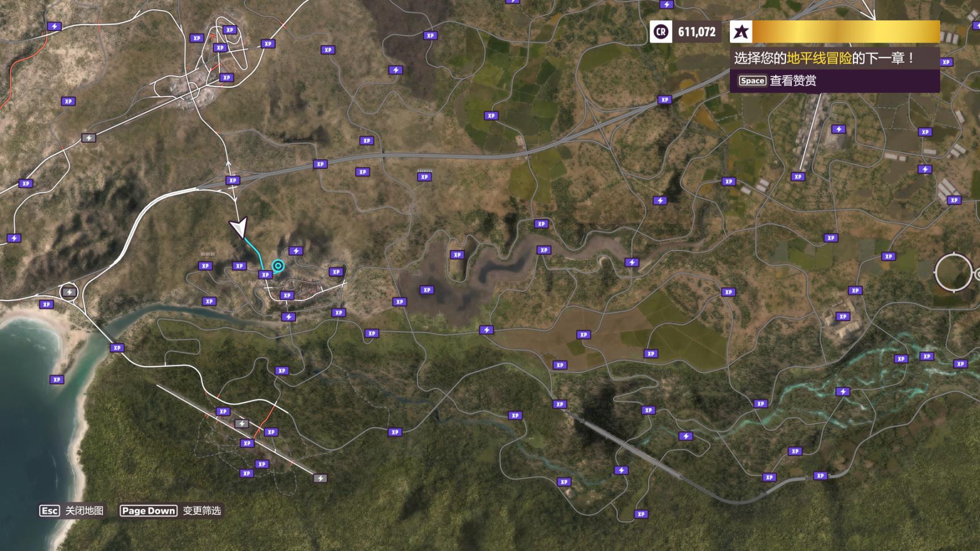Select the fast travel board right of the white airstrip line
This screenshot has width=980, height=551.
coord(839,129)
